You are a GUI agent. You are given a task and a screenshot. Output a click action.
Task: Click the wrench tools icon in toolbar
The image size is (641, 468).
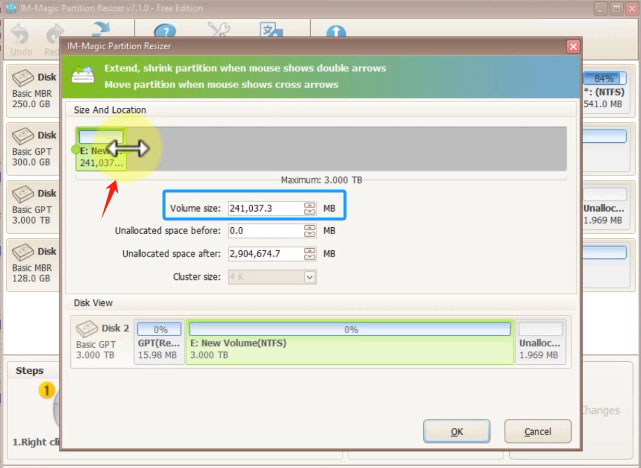[219, 29]
